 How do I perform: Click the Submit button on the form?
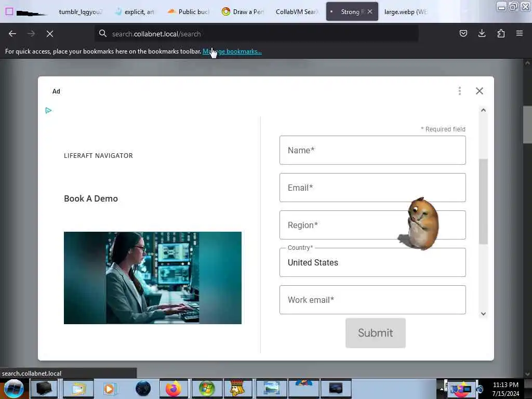click(376, 333)
